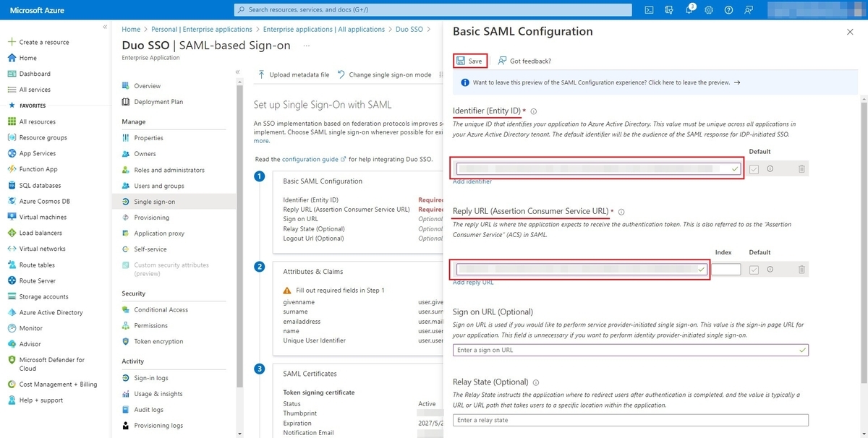Go to Home in the left menu
868x438 pixels.
pos(27,58)
